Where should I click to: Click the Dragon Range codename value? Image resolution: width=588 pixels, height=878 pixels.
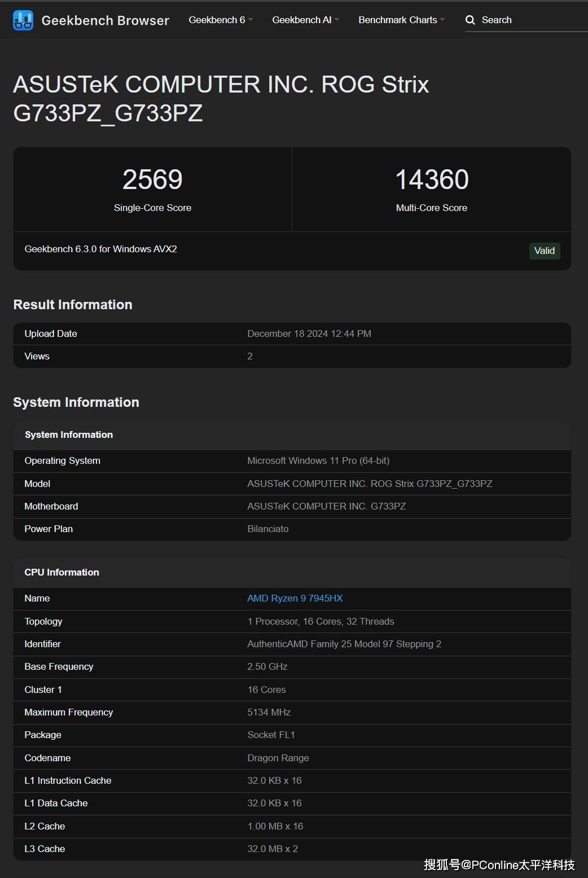[x=278, y=758]
